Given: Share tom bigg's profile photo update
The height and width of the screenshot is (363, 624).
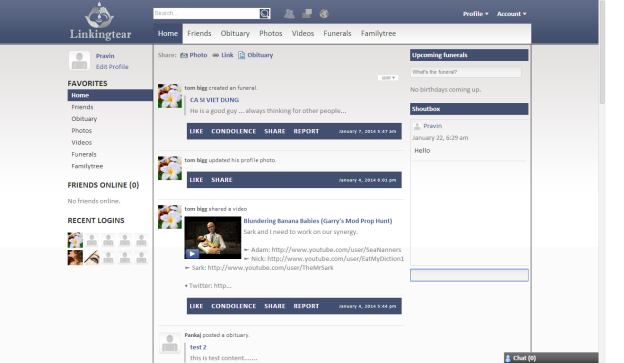Looking at the screenshot, I should (x=222, y=180).
